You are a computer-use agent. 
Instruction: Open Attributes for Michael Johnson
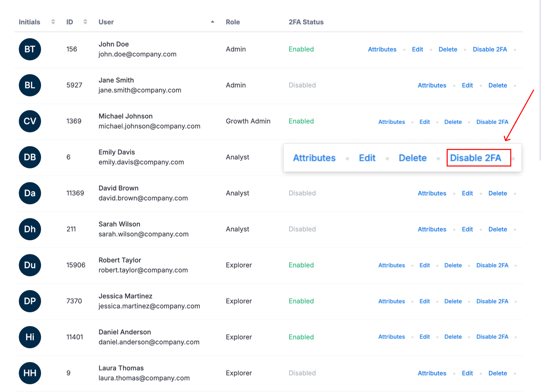(392, 122)
